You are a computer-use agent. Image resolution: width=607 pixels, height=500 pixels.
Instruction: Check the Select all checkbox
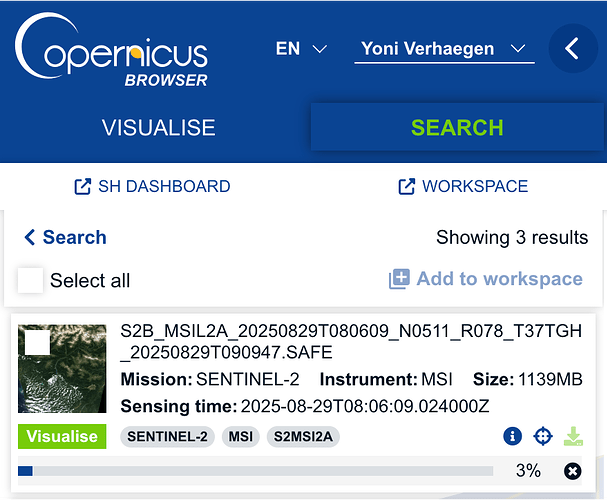coord(31,280)
